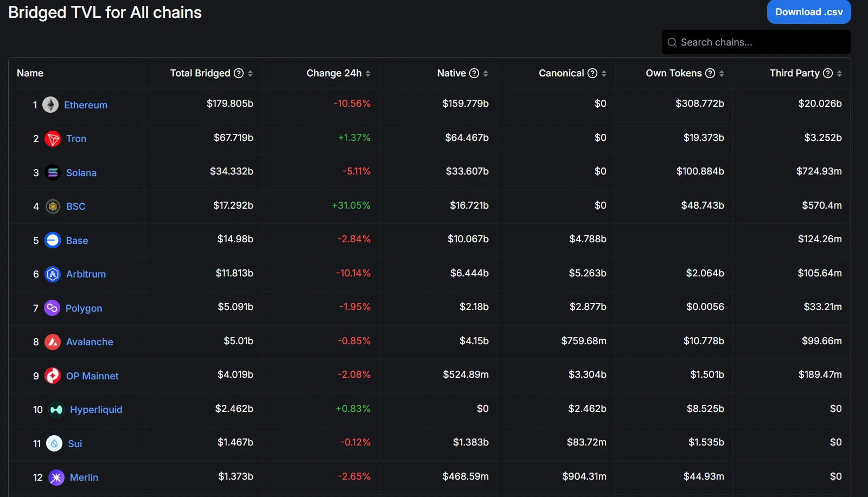Image resolution: width=868 pixels, height=497 pixels.
Task: Click Arbitrum's canonical value $5.263b
Action: (x=588, y=273)
